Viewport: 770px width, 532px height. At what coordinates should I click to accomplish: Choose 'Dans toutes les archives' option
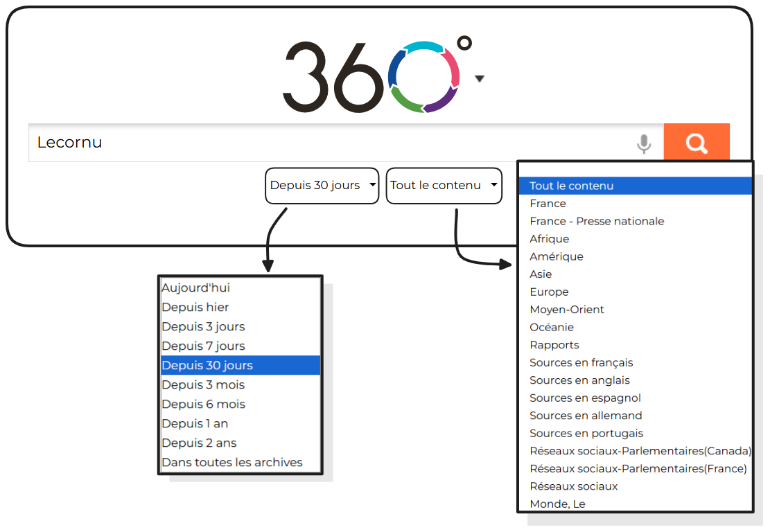pyautogui.click(x=240, y=462)
